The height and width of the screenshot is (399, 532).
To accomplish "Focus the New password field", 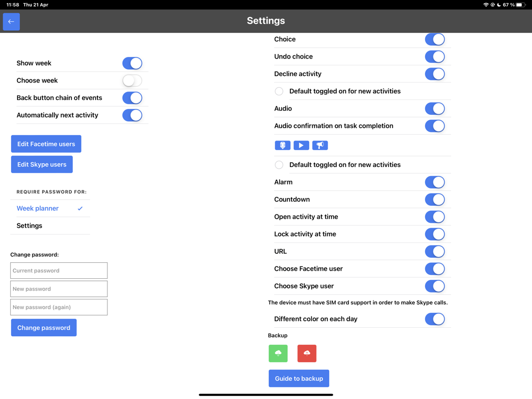I will 59,289.
